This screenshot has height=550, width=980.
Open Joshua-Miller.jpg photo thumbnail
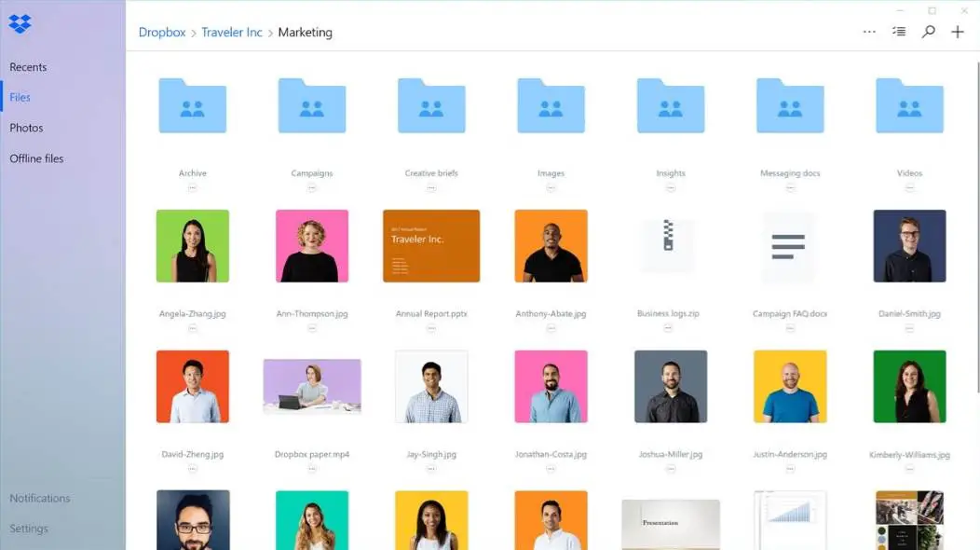(671, 387)
